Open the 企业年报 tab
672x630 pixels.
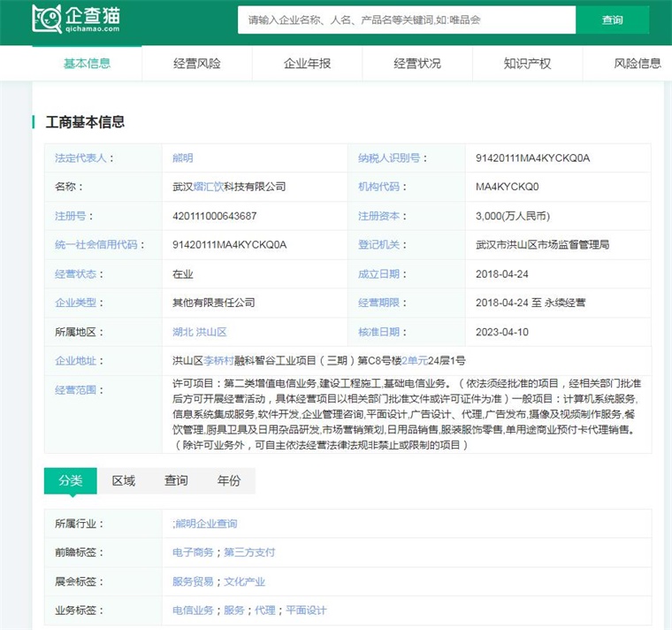tap(307, 64)
